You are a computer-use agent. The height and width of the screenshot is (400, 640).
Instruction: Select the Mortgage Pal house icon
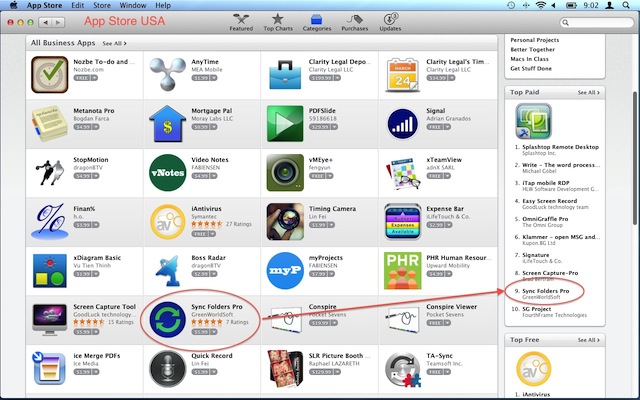pyautogui.click(x=167, y=124)
